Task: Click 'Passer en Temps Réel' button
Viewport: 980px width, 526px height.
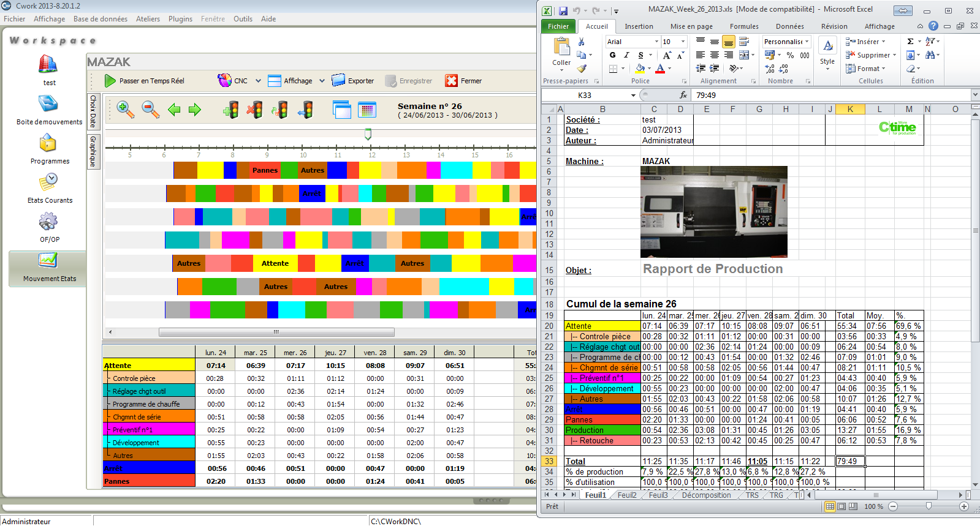Action: (x=145, y=81)
